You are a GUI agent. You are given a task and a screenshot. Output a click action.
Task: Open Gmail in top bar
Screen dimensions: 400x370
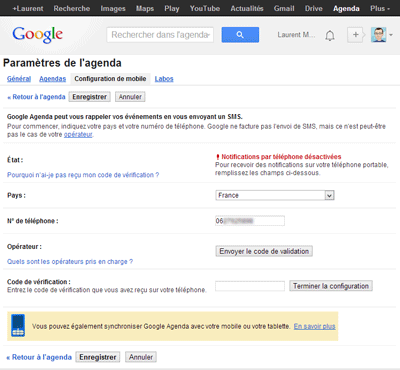pyautogui.click(x=284, y=8)
